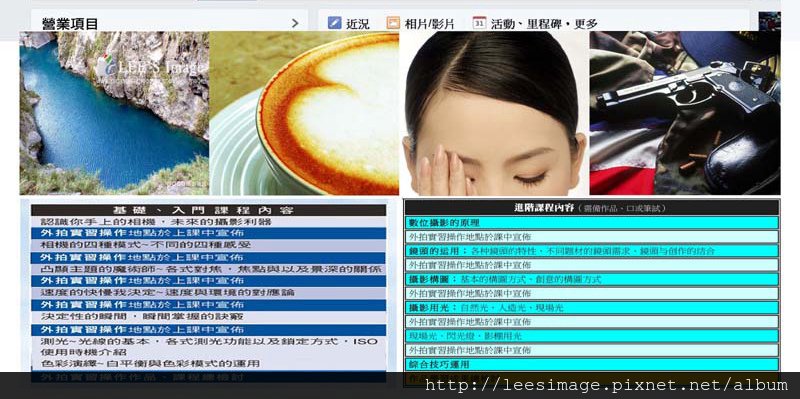The height and width of the screenshot is (399, 800).
Task: Open the 近況 status tab
Action: (358, 23)
